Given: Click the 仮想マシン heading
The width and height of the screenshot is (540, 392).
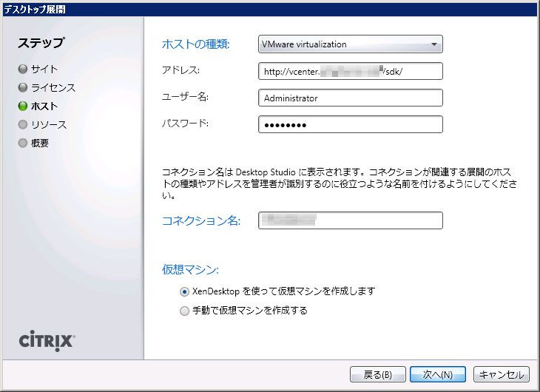Looking at the screenshot, I should (x=190, y=269).
